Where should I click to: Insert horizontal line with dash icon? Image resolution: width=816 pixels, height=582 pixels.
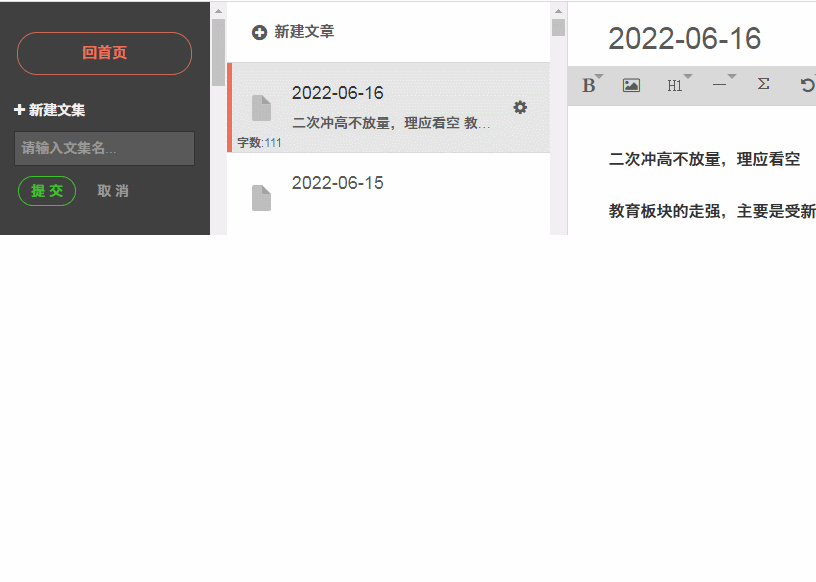click(719, 85)
